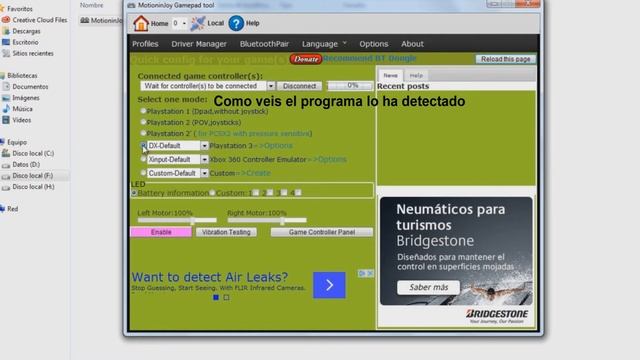Expand the Language menu

pos(324,44)
